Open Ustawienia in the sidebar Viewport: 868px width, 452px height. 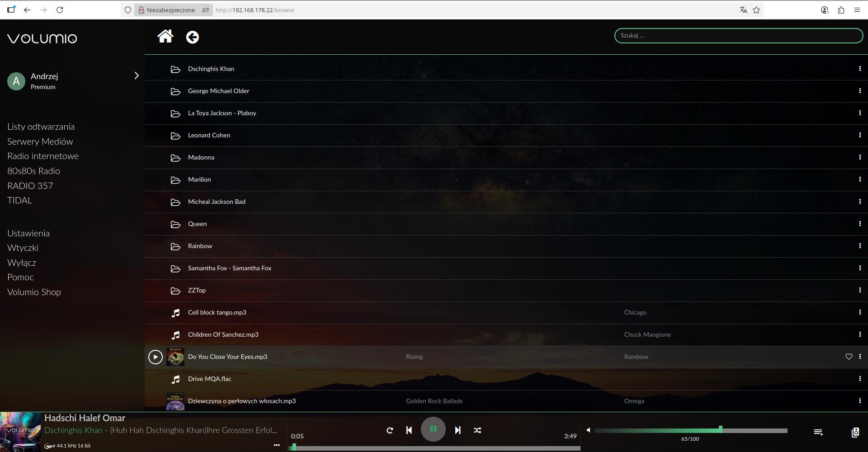pyautogui.click(x=28, y=233)
